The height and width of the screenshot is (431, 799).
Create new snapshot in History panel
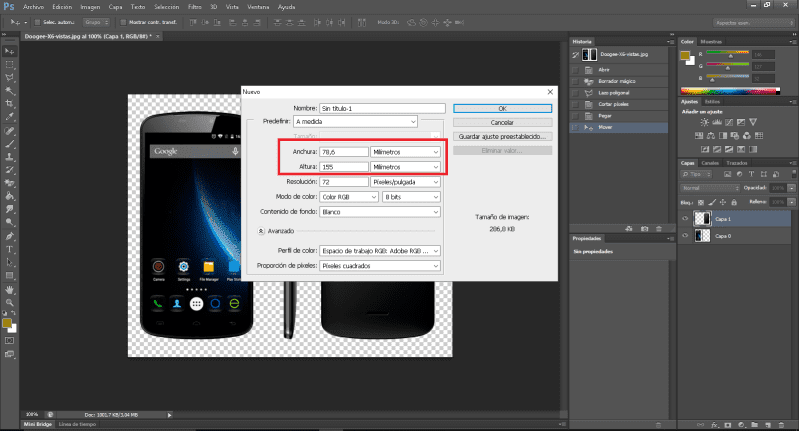click(x=645, y=229)
